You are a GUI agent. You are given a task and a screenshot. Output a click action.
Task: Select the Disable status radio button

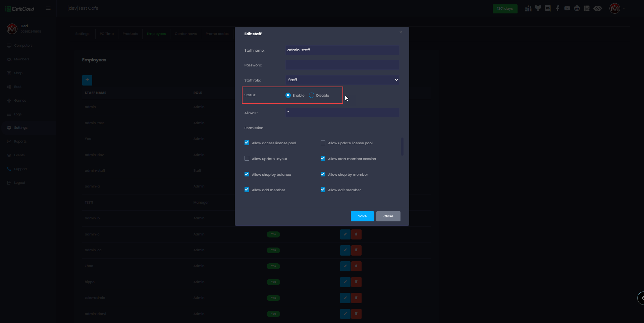[x=312, y=95]
